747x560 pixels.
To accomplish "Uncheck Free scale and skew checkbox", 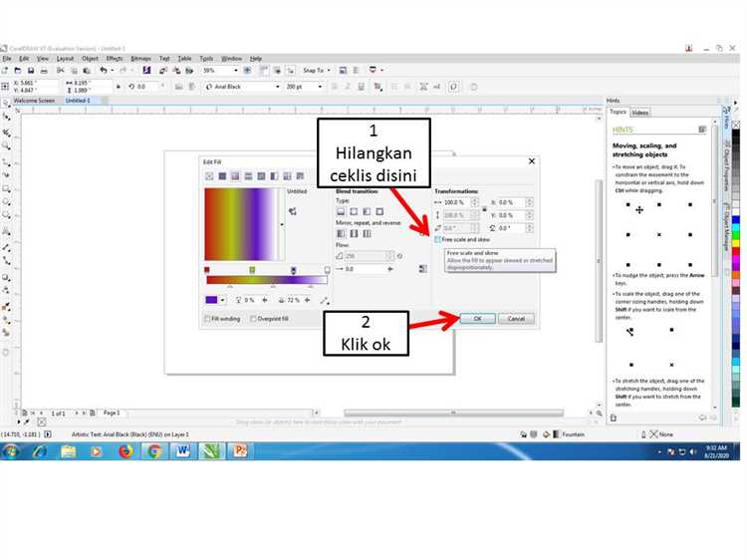I will [x=437, y=240].
